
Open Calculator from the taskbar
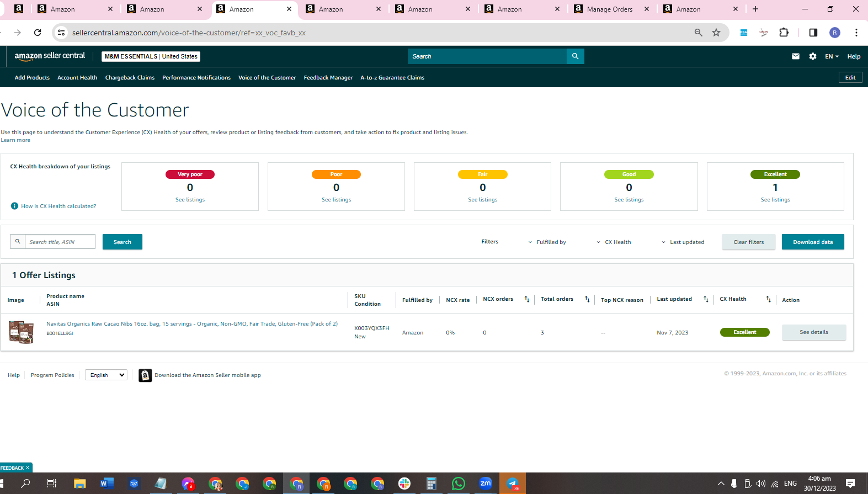[x=432, y=484]
